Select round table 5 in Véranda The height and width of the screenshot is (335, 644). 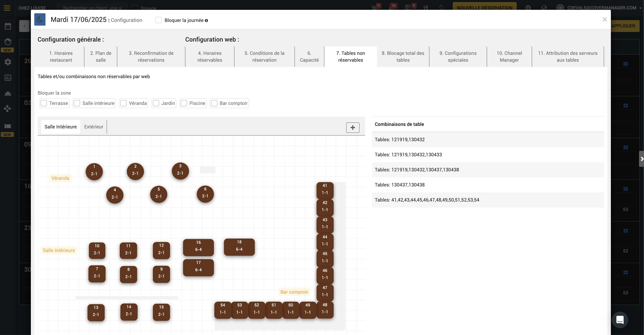[x=159, y=194]
